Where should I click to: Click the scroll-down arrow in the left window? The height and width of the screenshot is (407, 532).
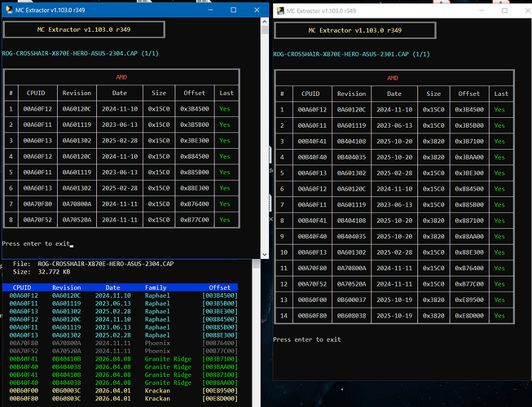pyautogui.click(x=265, y=255)
